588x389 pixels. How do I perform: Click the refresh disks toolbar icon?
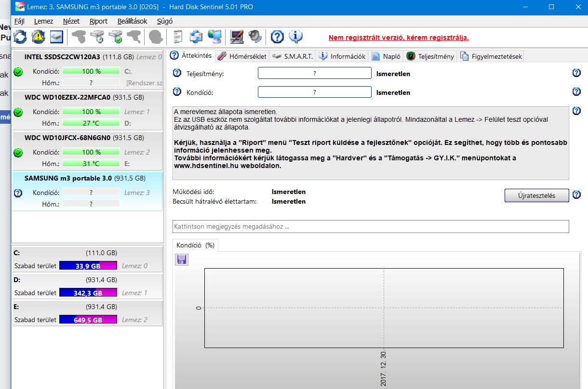pos(20,36)
